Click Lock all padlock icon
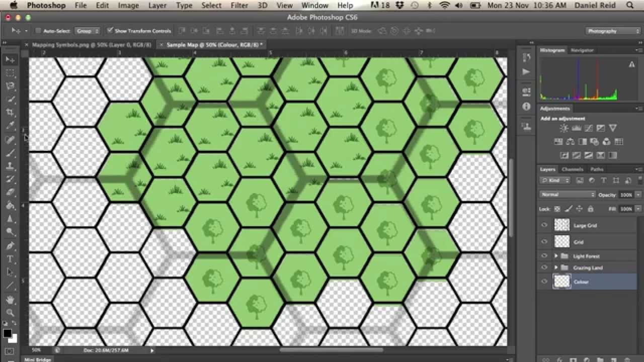Screen dimensions: 644x362 point(590,209)
